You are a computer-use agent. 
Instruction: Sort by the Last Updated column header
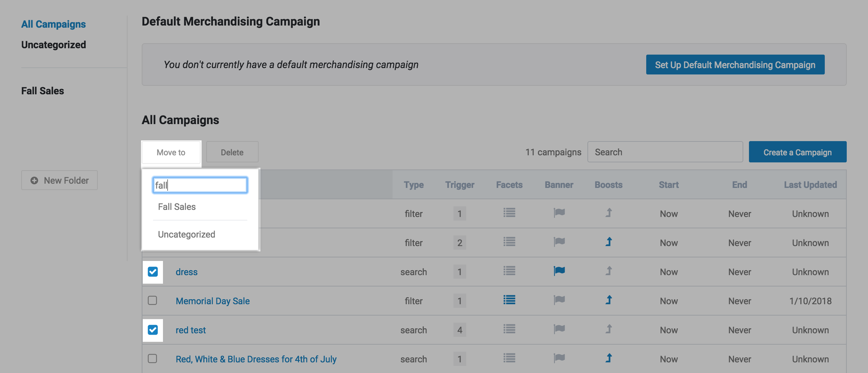coord(810,185)
